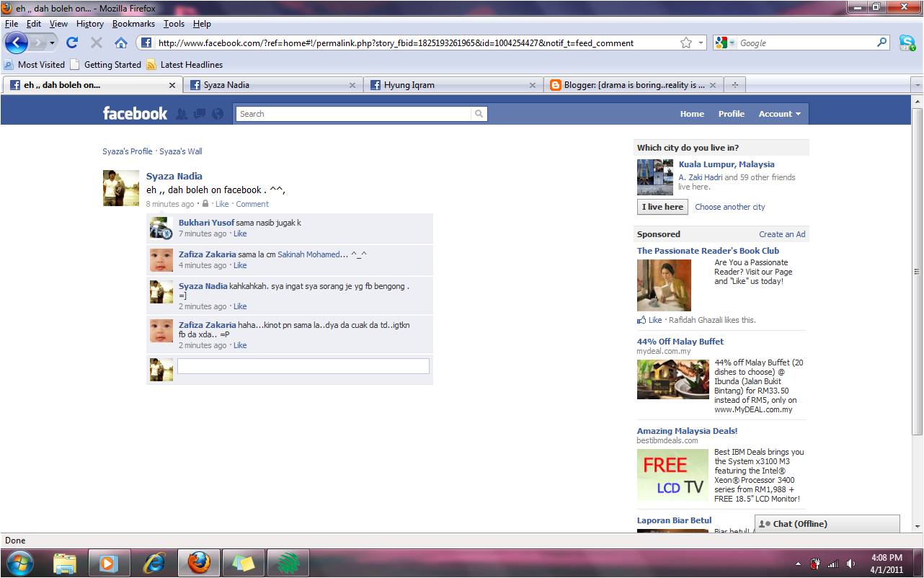Click the Create an Ad link
Image resolution: width=924 pixels, height=578 pixels.
(782, 234)
